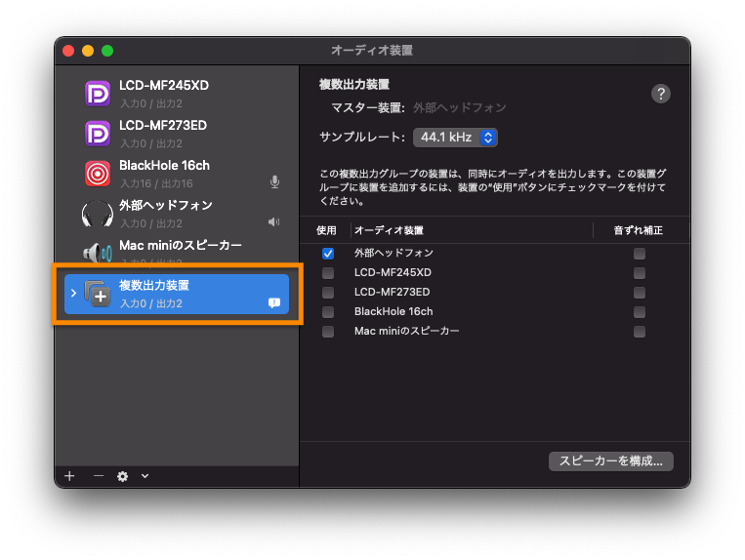Viewport: 745px width, 560px height.
Task: Open the 44.1 kHz sample rate dropdown
Action: pyautogui.click(x=455, y=138)
